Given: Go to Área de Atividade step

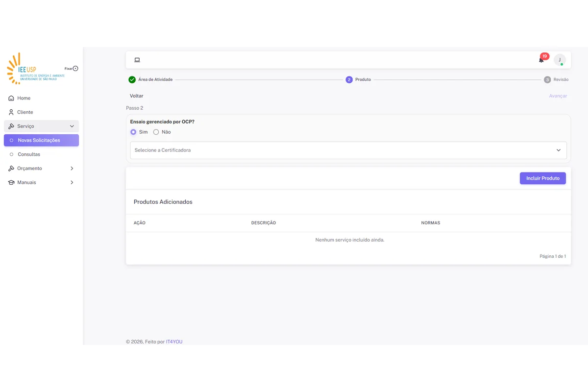Looking at the screenshot, I should tap(155, 79).
